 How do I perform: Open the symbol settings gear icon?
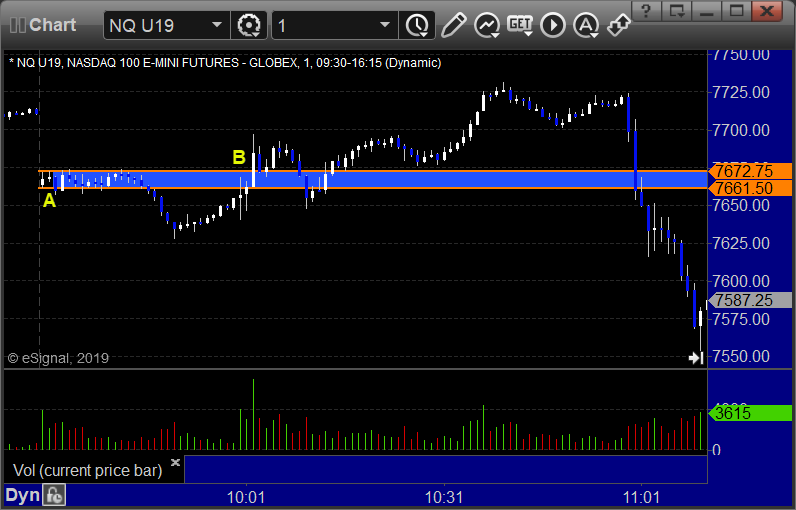click(x=249, y=25)
